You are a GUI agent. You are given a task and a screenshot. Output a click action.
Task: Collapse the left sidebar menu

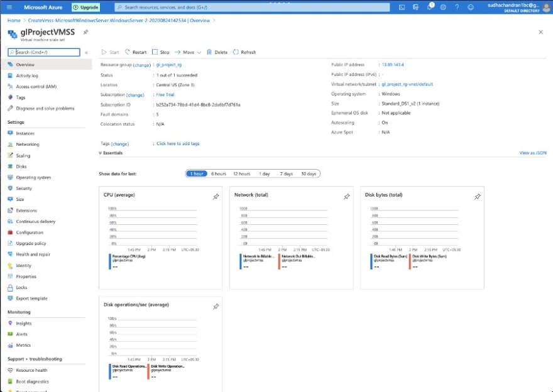tap(86, 53)
